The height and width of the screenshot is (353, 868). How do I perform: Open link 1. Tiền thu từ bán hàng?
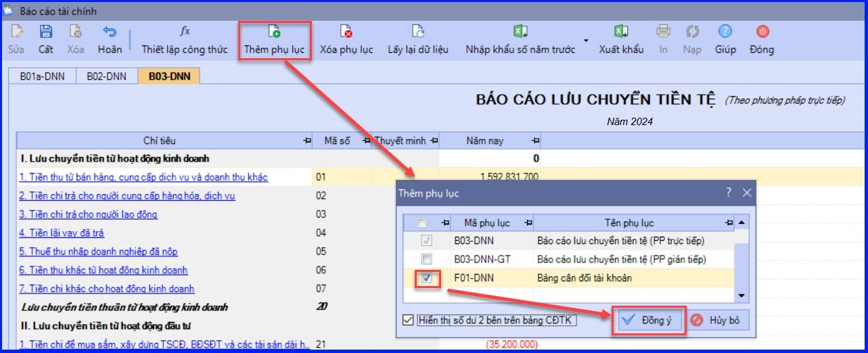click(143, 177)
